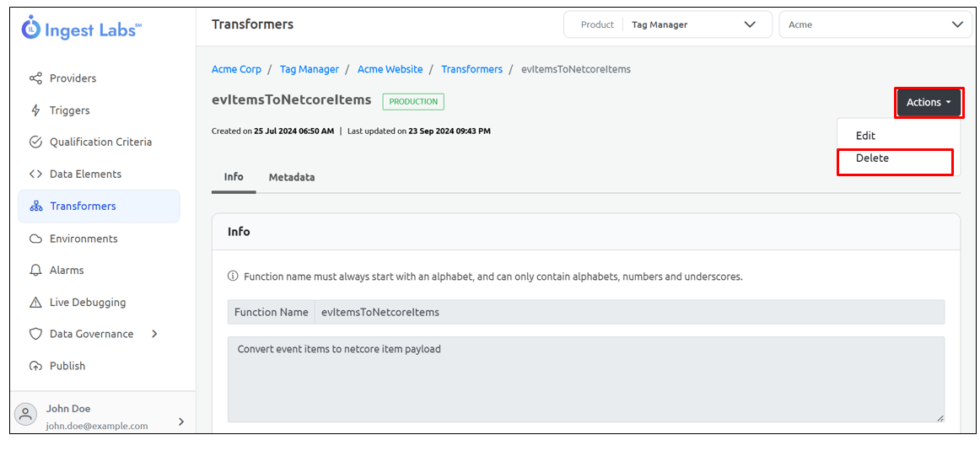
Task: Expand the Data Governance submenu chevron
Action: click(154, 334)
